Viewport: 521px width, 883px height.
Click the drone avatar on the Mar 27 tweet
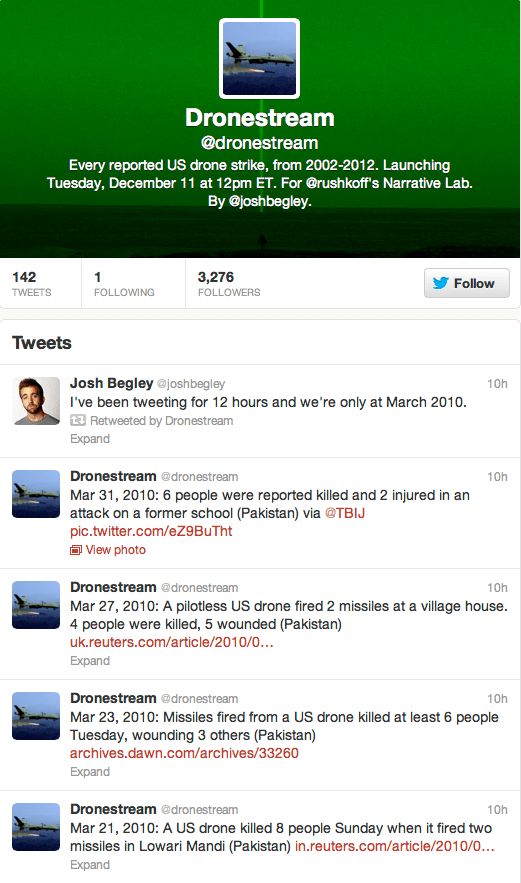point(36,605)
